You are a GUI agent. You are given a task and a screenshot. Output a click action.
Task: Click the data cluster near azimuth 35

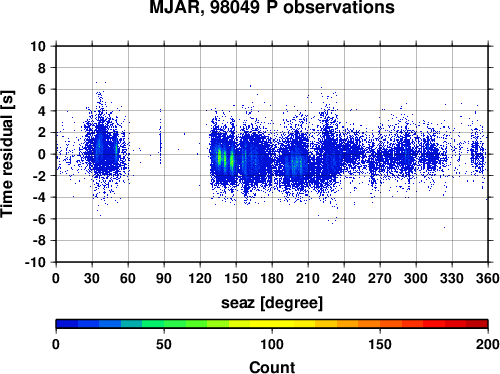pyautogui.click(x=99, y=147)
